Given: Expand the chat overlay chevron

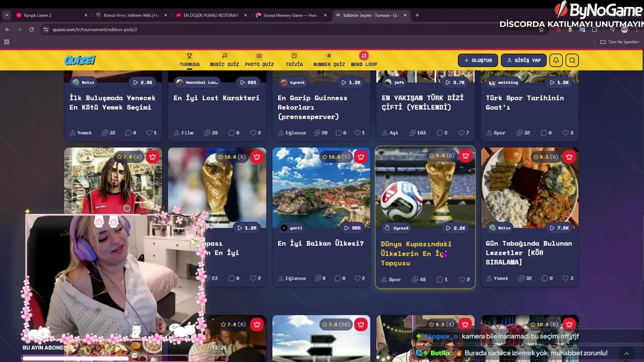Looking at the screenshot, I should coord(626,353).
